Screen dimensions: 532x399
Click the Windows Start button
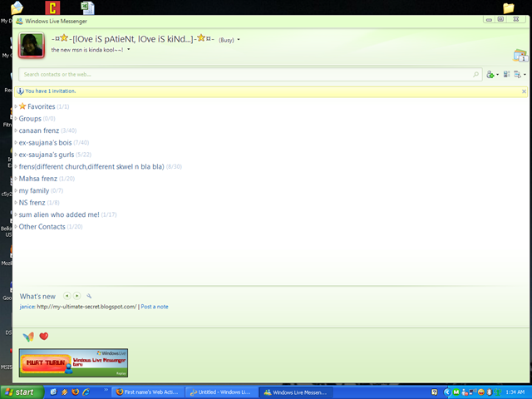[22, 392]
